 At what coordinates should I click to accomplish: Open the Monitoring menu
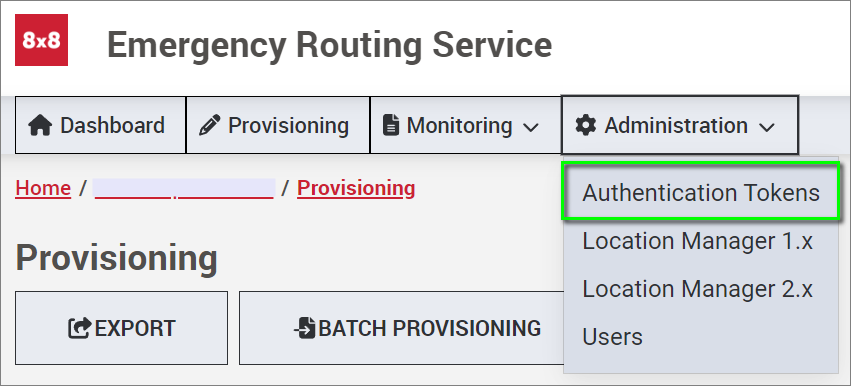465,125
